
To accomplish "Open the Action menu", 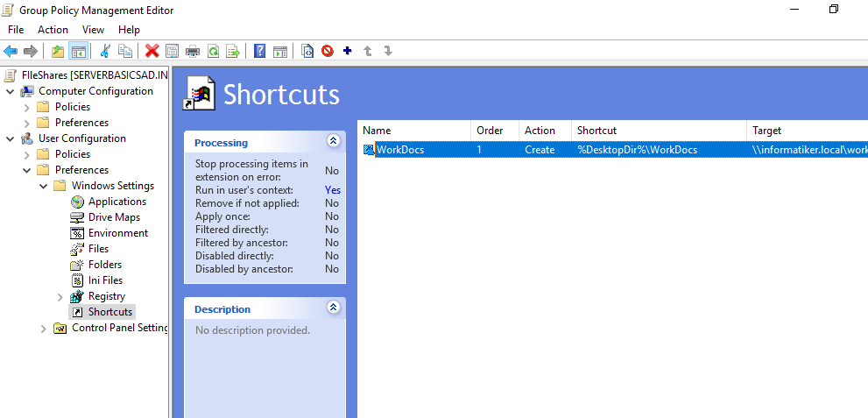I will (53, 30).
